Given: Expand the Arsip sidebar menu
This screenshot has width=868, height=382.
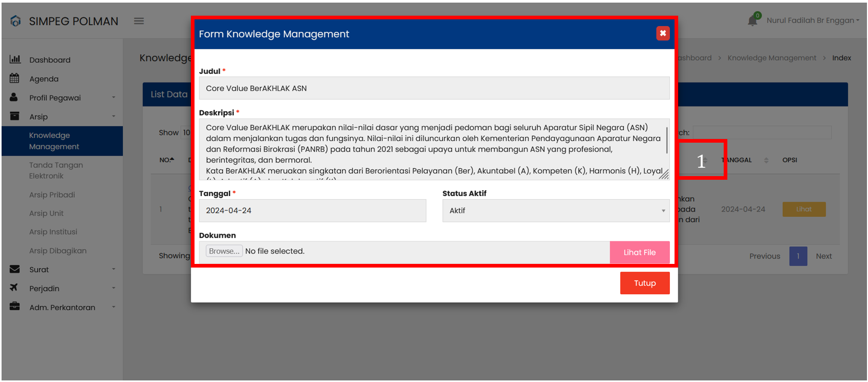Looking at the screenshot, I should [63, 117].
